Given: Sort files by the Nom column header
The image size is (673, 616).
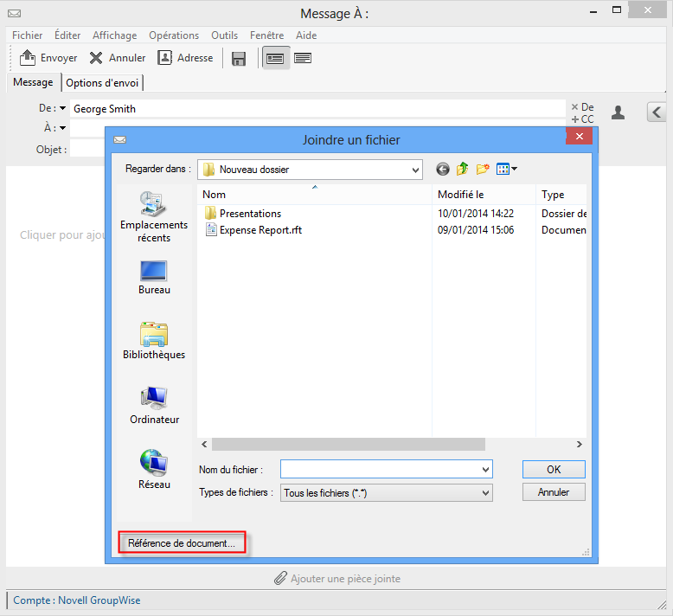Looking at the screenshot, I should pyautogui.click(x=315, y=195).
